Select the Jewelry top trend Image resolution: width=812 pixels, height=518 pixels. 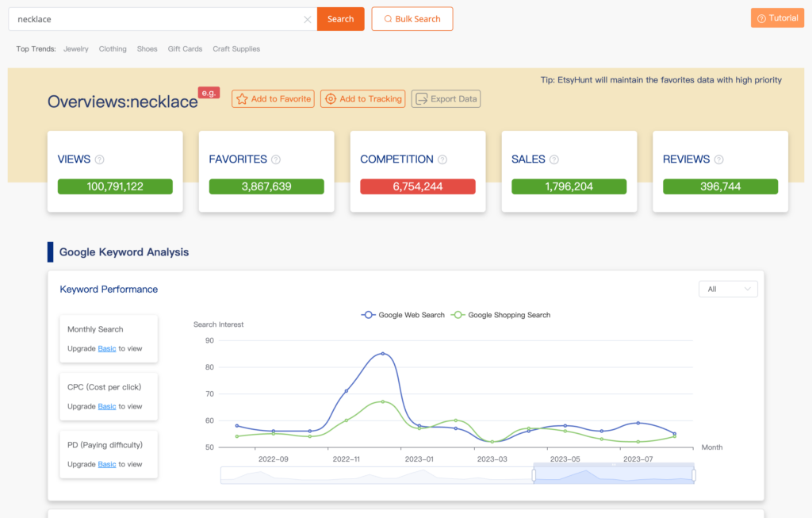coord(76,49)
